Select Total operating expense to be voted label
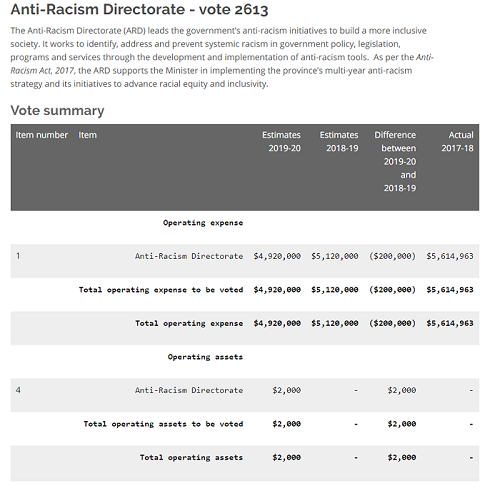Viewport: 500px width, 493px height. click(161, 290)
